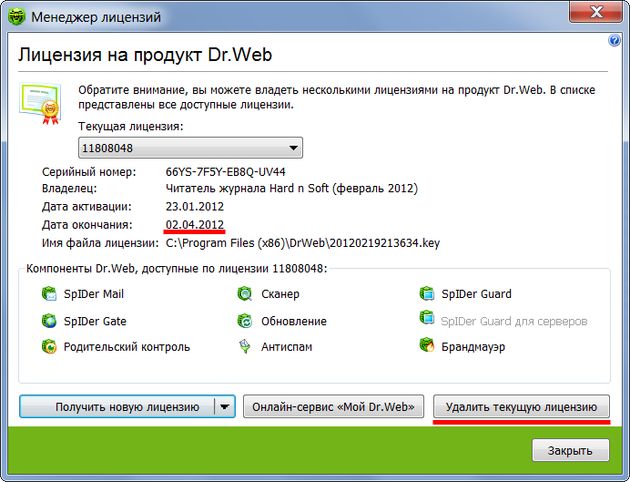
Task: Click the Обновление refresh icon
Action: point(244,321)
